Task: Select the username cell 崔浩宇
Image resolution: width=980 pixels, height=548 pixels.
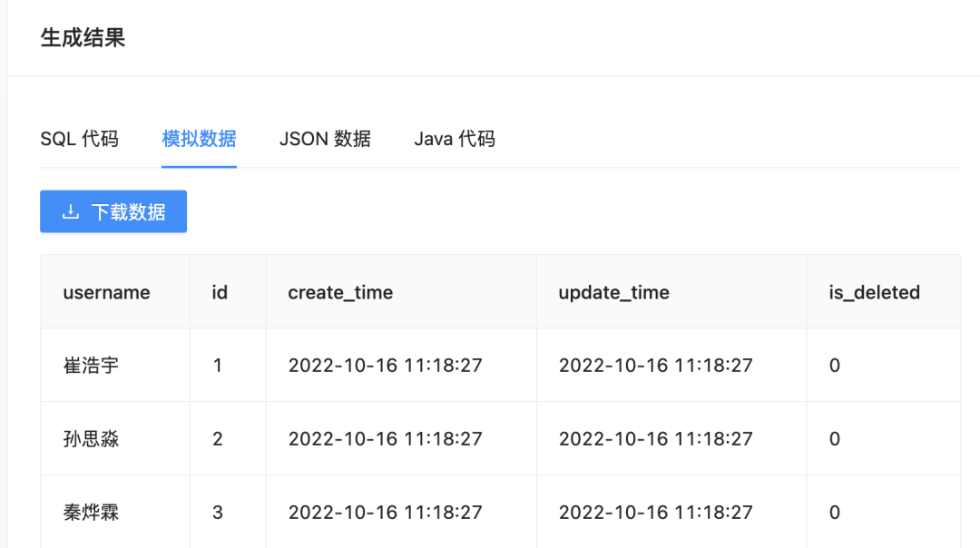Action: 91,366
